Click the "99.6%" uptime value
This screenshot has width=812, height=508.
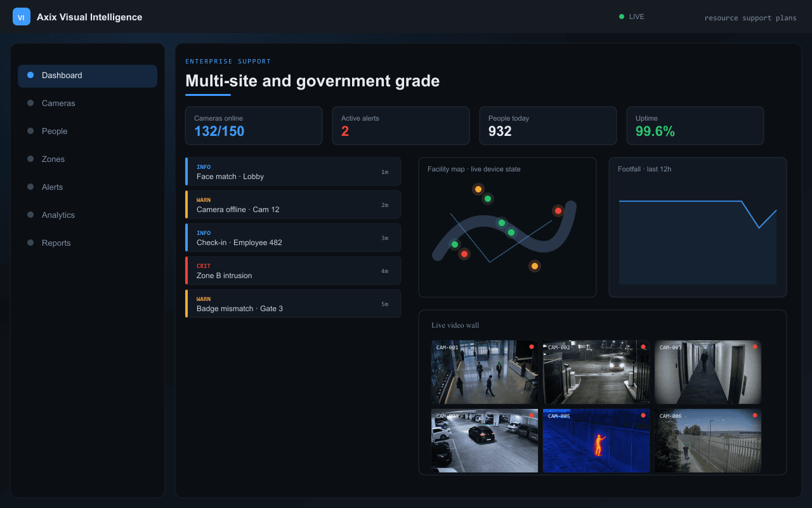pos(655,131)
